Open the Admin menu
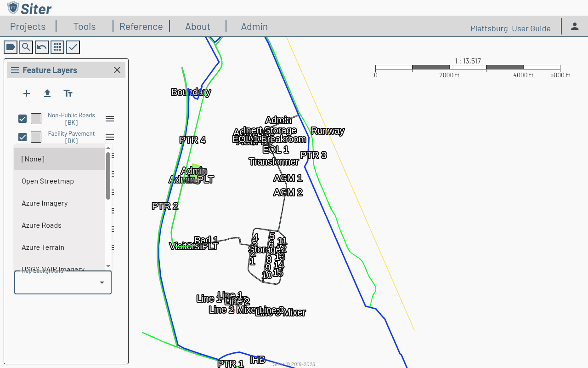The image size is (588, 368). 254,26
